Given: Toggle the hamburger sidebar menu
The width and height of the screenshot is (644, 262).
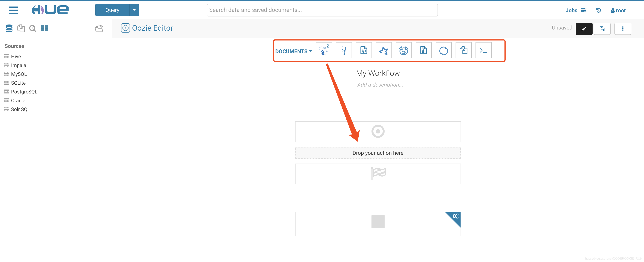Looking at the screenshot, I should pos(13,10).
